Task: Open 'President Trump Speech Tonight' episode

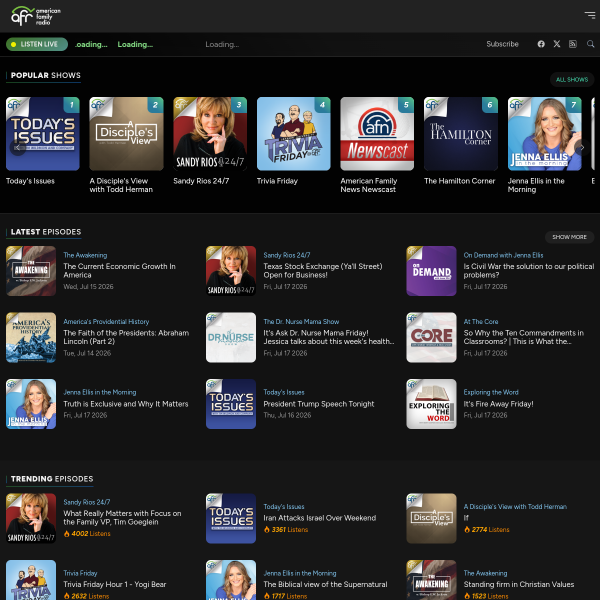Action: pyautogui.click(x=319, y=404)
